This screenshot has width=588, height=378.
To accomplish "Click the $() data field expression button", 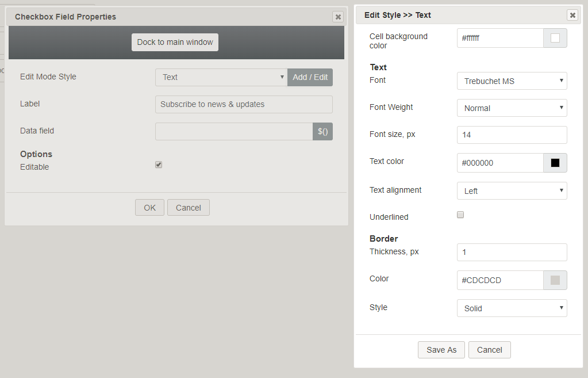I will click(x=322, y=131).
